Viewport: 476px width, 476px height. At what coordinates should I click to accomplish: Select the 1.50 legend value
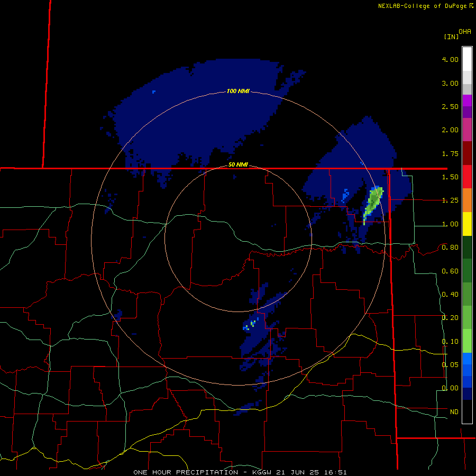[x=450, y=177]
